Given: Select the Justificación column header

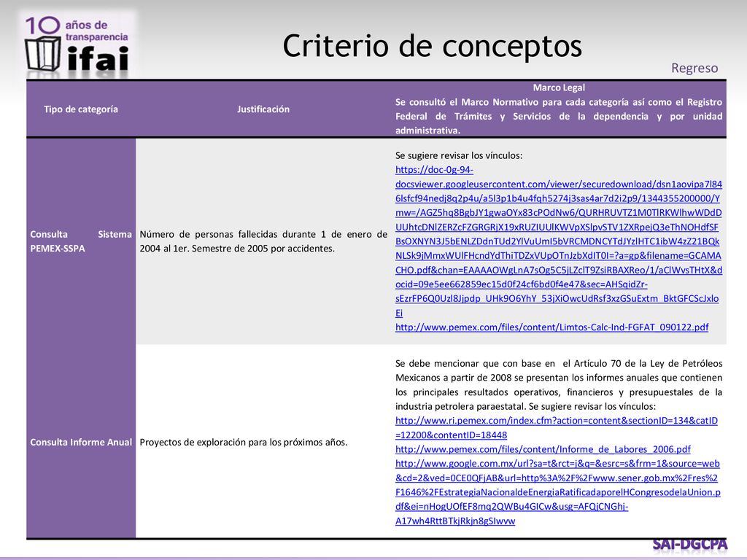Looking at the screenshot, I should pyautogui.click(x=263, y=109).
